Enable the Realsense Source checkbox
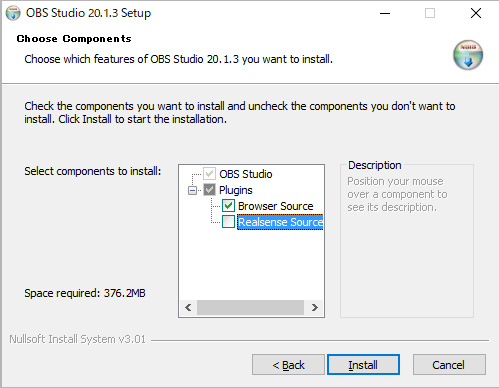This screenshot has width=499, height=388. pos(228,222)
